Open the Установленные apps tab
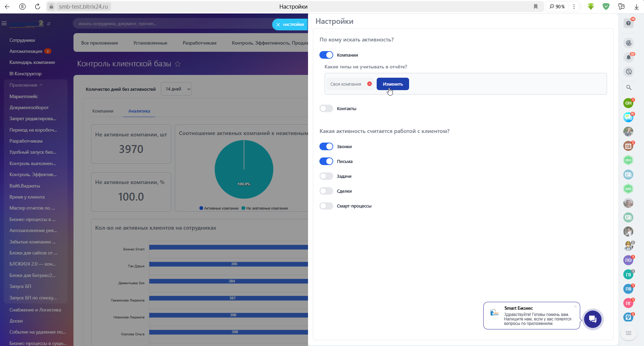Image resolution: width=644 pixels, height=346 pixels. (x=150, y=43)
